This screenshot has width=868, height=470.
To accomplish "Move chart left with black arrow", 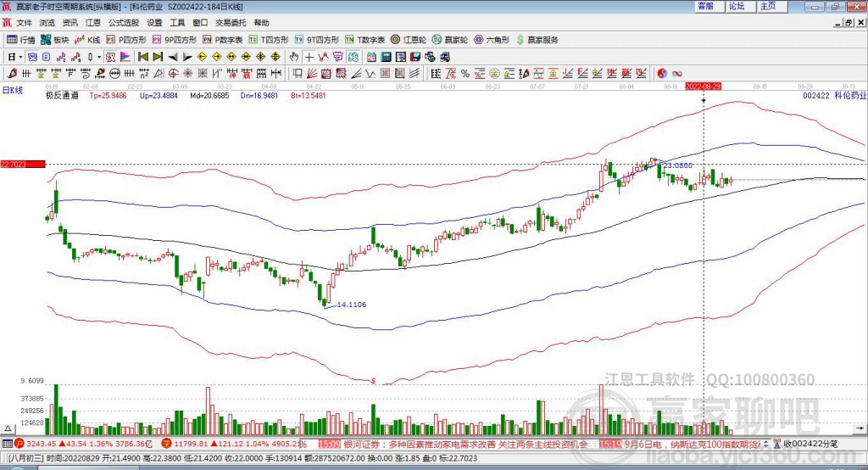I will click(173, 57).
